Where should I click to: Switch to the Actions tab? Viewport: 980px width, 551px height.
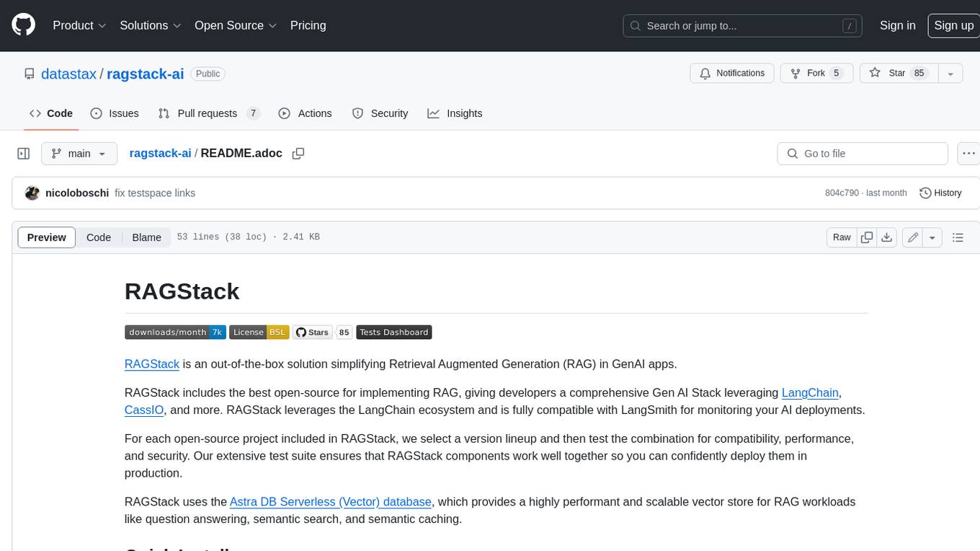click(x=305, y=113)
